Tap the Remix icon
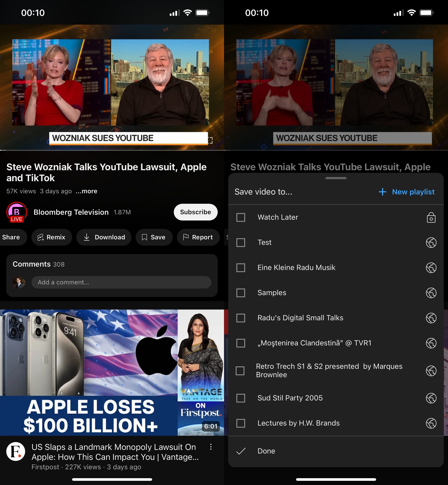This screenshot has width=448, height=485. point(40,237)
